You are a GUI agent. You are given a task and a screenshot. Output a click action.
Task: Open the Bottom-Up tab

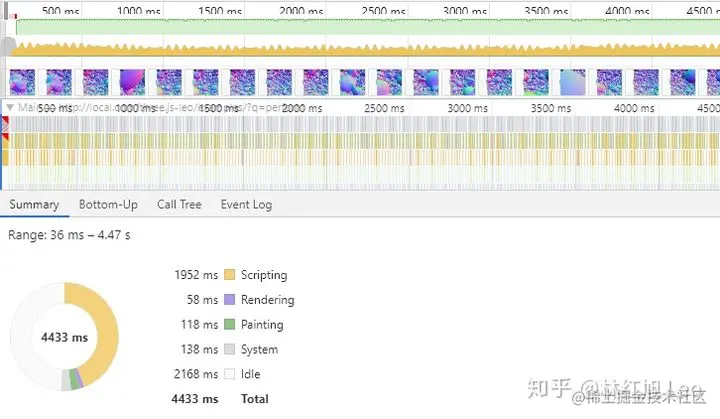(108, 204)
